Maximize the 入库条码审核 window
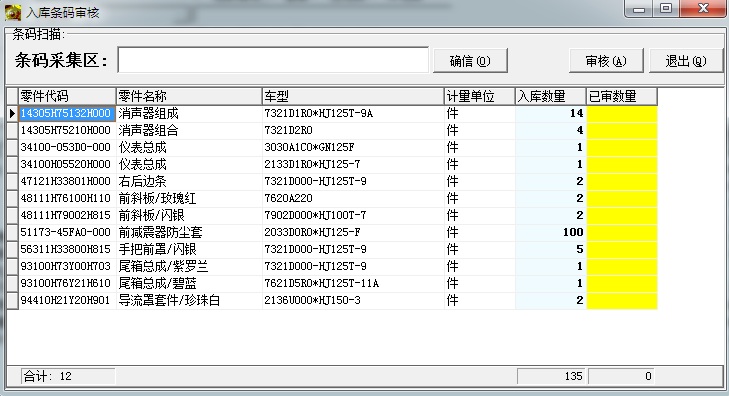The image size is (729, 396). click(666, 8)
